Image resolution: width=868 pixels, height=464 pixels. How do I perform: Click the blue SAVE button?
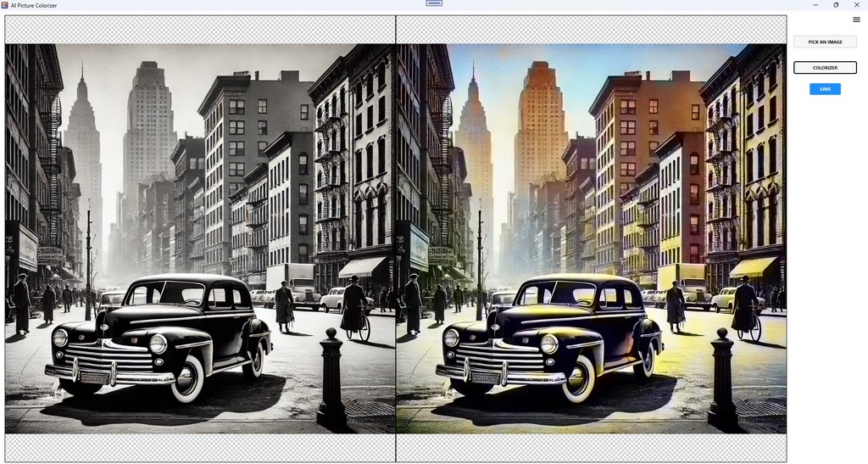click(x=825, y=89)
